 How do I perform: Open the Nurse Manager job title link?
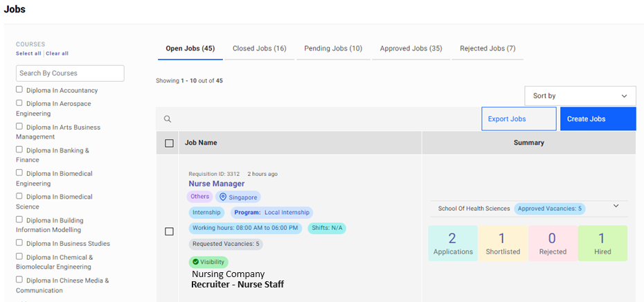pyautogui.click(x=217, y=184)
